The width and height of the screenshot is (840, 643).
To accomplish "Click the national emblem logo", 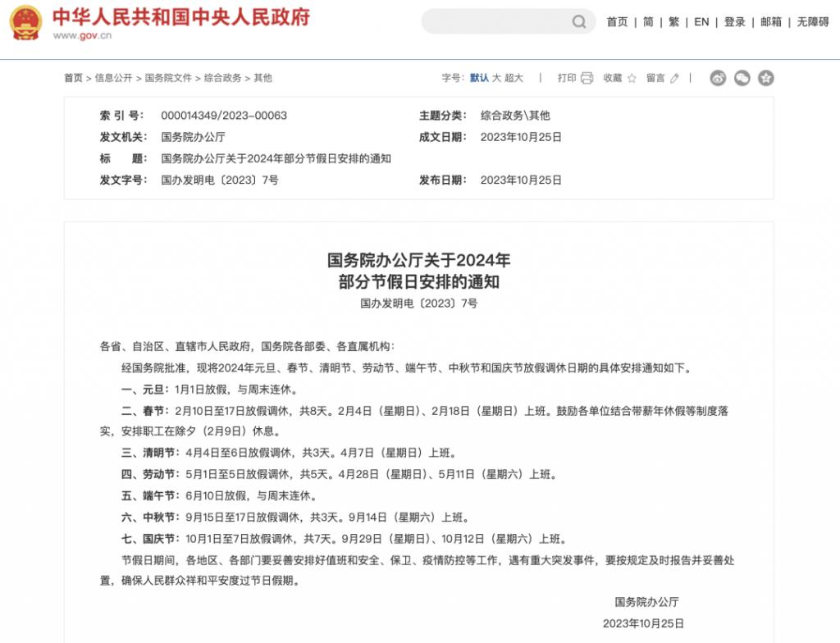I will [x=25, y=23].
